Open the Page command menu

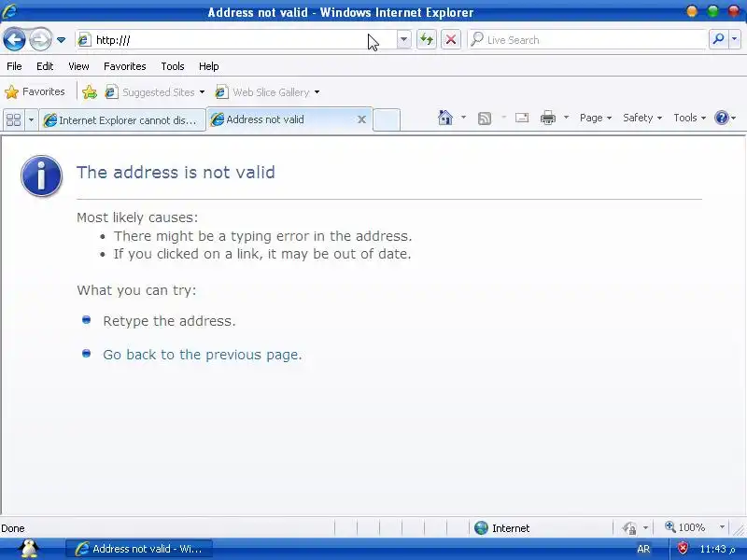(596, 118)
